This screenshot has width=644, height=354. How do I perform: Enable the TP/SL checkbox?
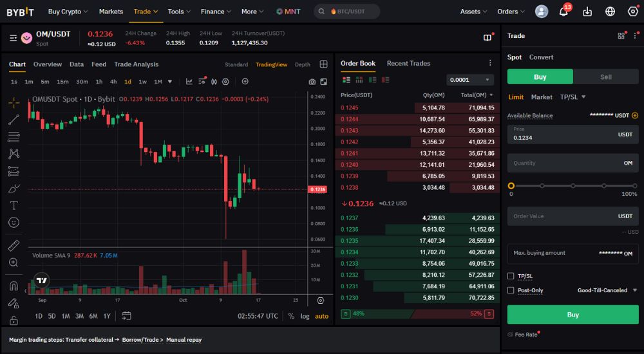click(x=511, y=276)
